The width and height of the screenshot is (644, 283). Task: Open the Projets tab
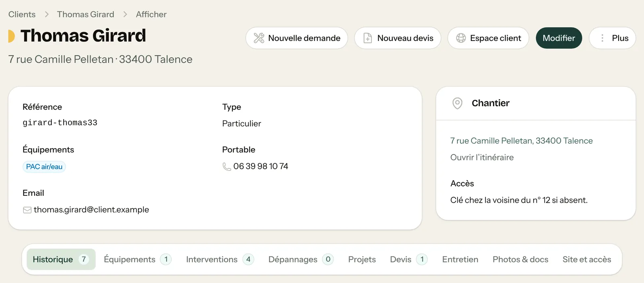[x=362, y=259]
